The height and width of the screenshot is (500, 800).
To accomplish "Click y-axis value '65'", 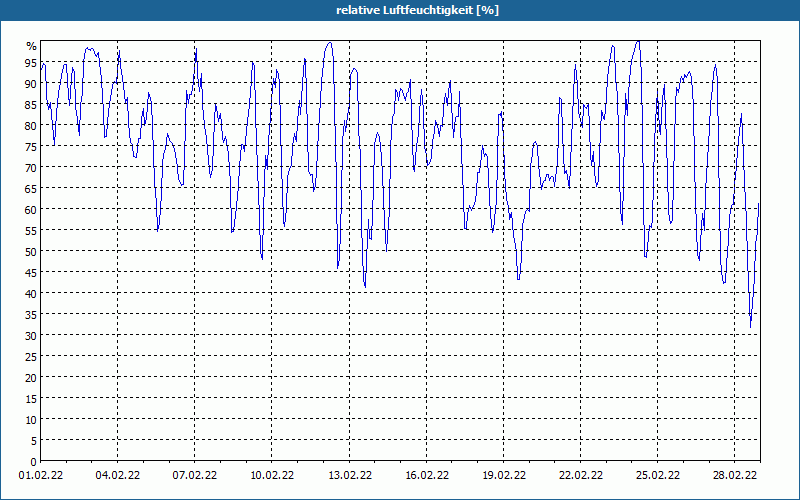I will tap(31, 189).
